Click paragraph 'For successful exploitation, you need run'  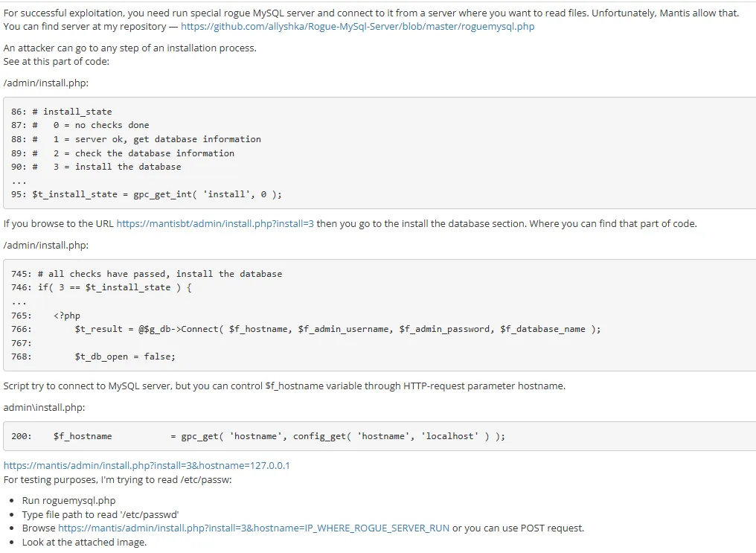click(371, 20)
